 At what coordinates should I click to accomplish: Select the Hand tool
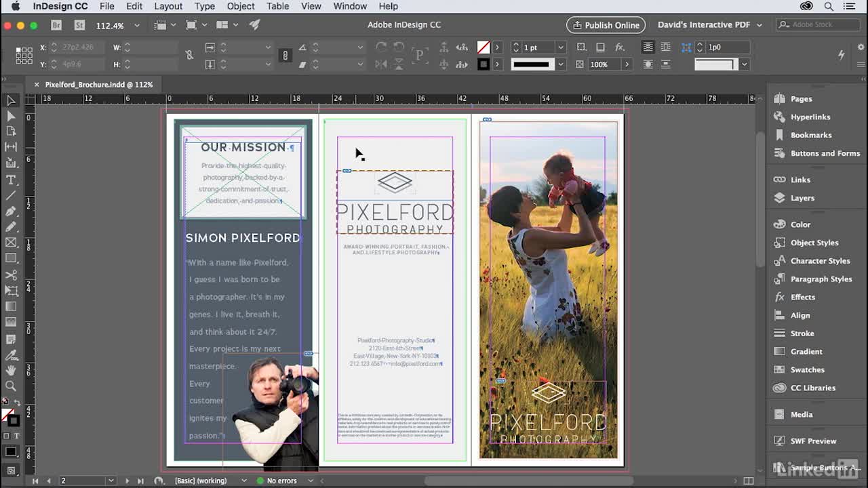point(11,370)
